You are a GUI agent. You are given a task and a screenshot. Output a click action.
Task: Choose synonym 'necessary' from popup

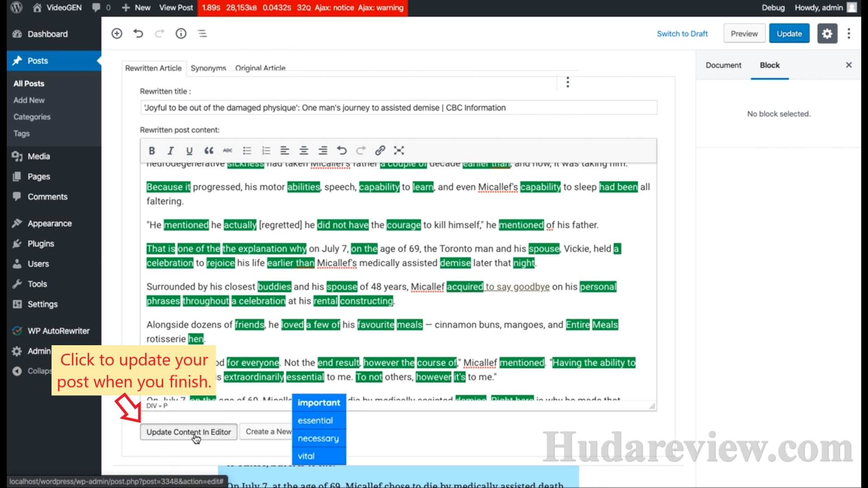coord(319,438)
